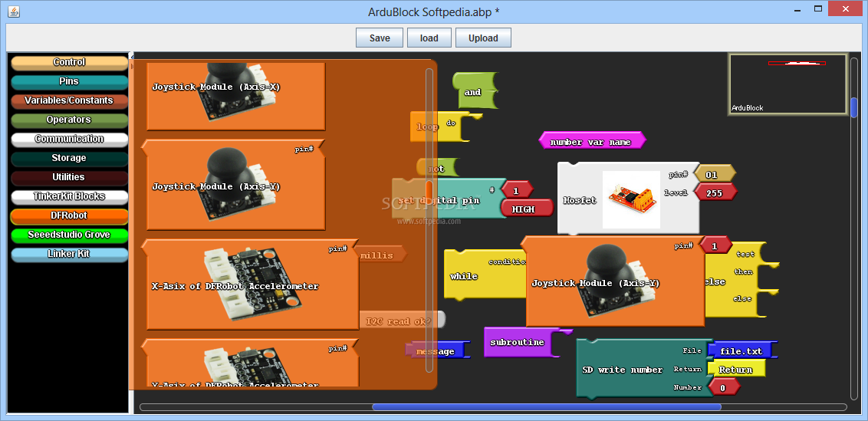This screenshot has height=421, width=868.
Task: Click pin# value 1 on 'set digital pin' block
Action: tap(516, 190)
